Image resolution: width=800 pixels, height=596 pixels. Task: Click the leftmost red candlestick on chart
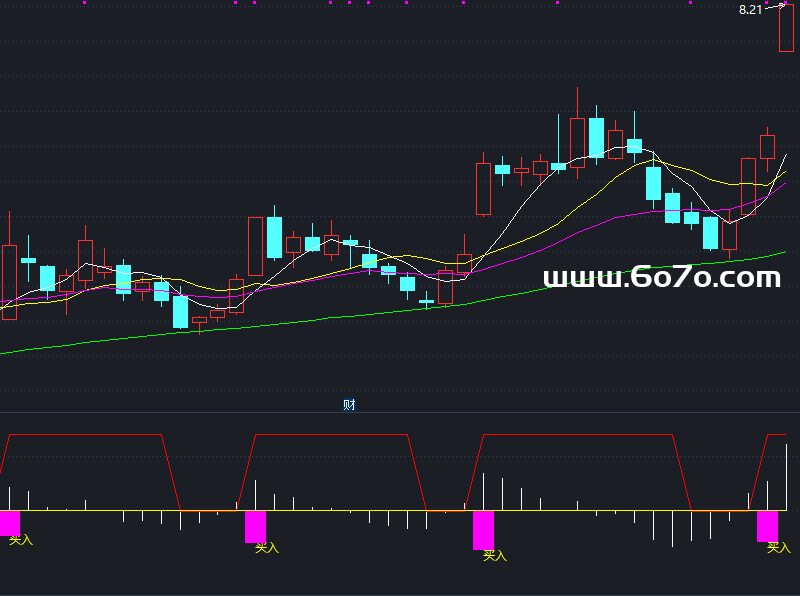(9, 282)
